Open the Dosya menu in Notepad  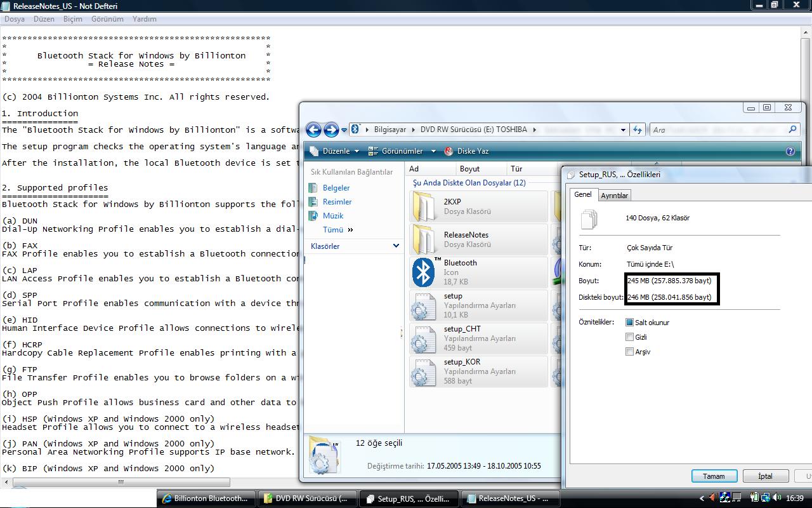tap(15, 19)
